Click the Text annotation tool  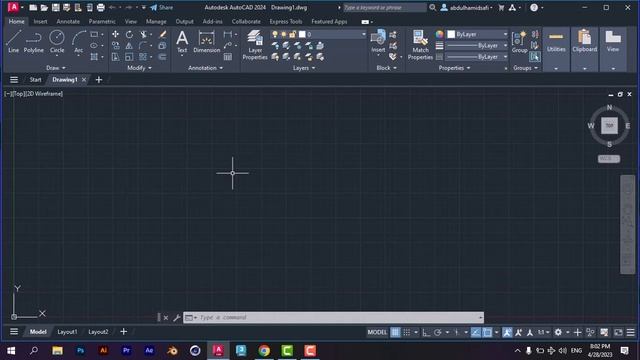pyautogui.click(x=182, y=42)
